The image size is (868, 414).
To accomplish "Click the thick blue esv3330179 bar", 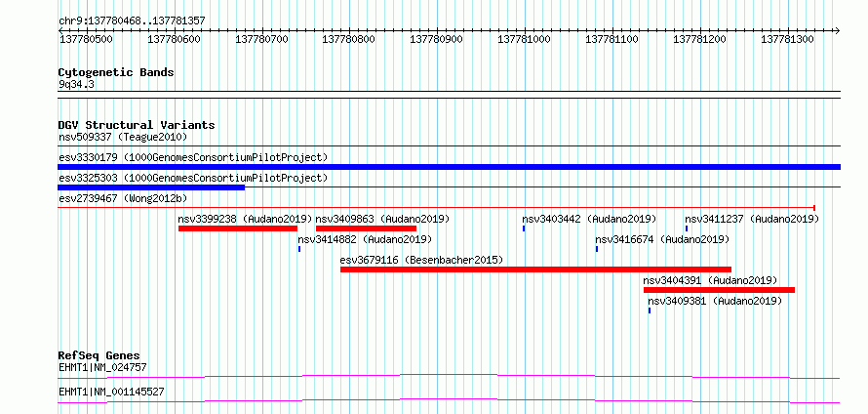I will [449, 167].
